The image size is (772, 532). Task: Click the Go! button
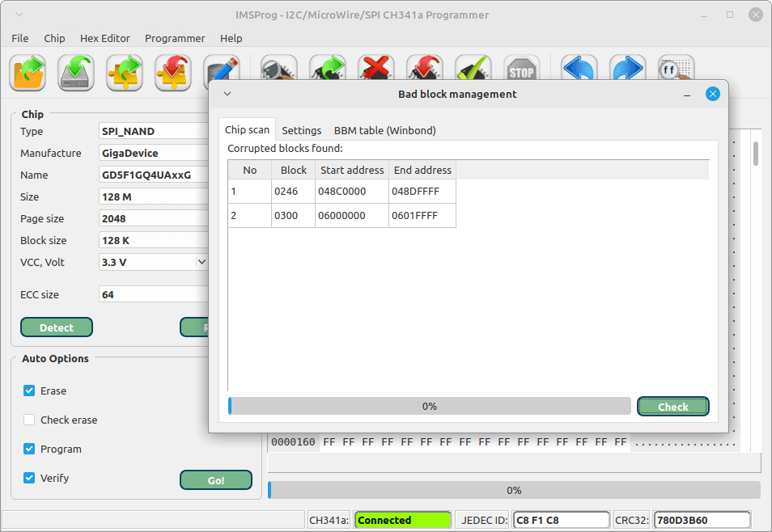[x=216, y=480]
